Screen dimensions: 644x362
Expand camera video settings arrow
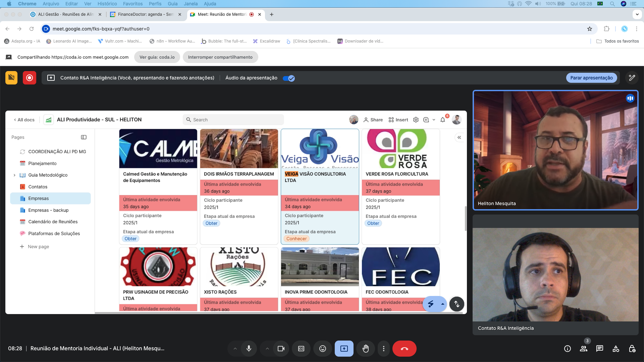coord(267,349)
